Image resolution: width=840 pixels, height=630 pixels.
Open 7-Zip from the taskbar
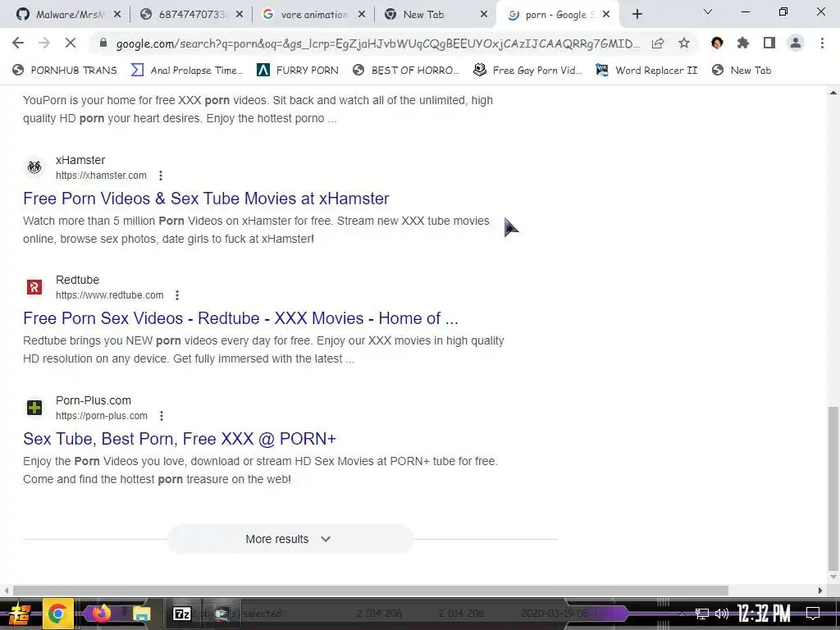pyautogui.click(x=181, y=614)
